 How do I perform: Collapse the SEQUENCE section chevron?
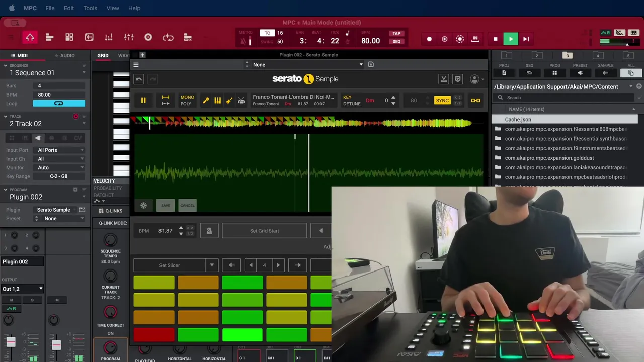pos(6,66)
